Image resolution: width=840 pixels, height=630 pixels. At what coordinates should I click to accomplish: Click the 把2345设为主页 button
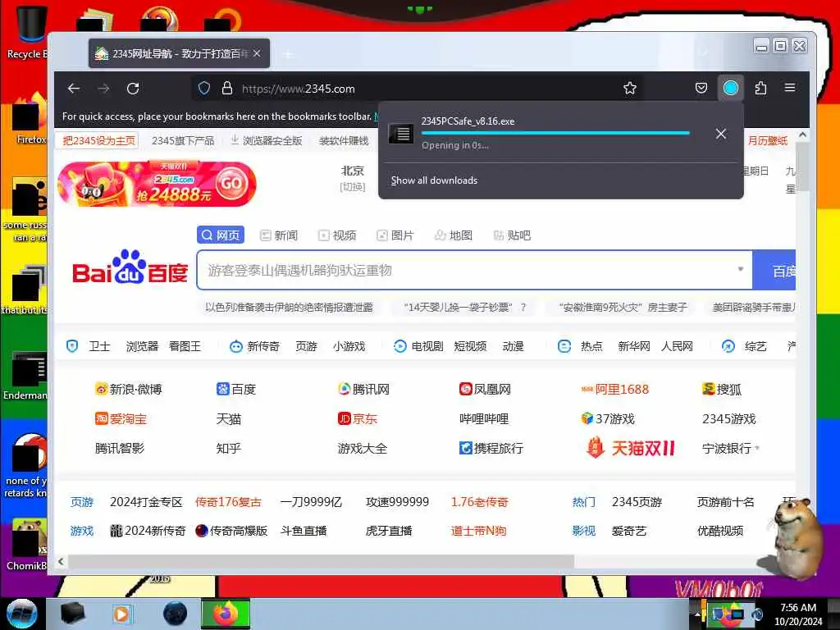coord(98,140)
